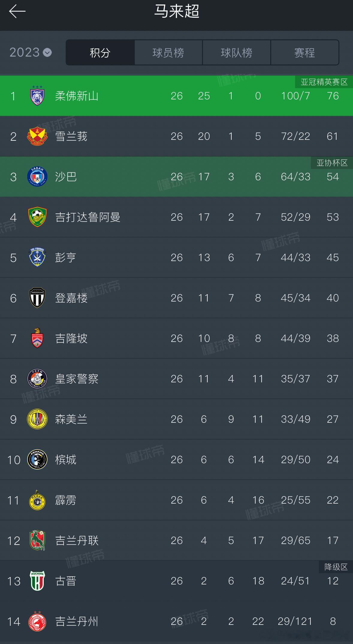The height and width of the screenshot is (644, 353).
Task: Tap the Penang club logo
Action: click(x=37, y=460)
